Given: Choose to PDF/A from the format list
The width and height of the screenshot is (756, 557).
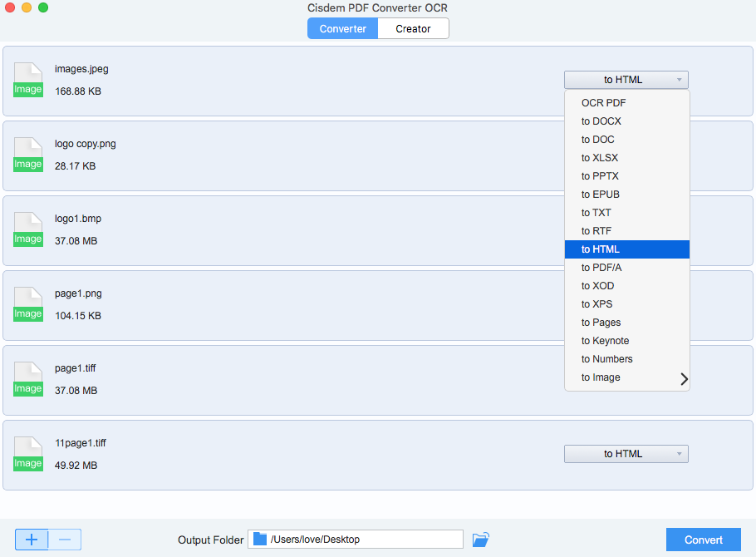Looking at the screenshot, I should (x=626, y=268).
